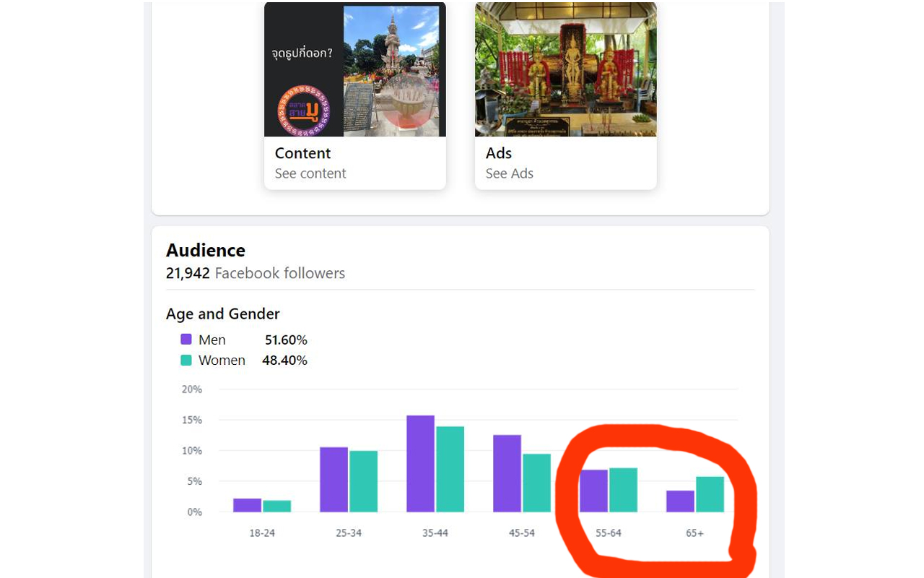This screenshot has width=924, height=578.
Task: Click the Men 51.60% legend label
Action: pyautogui.click(x=253, y=340)
